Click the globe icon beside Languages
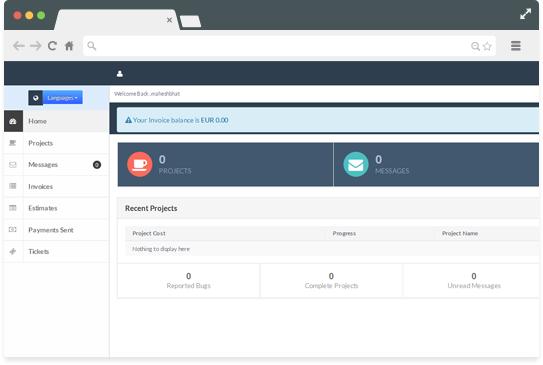This screenshot has height=365, width=543. tap(35, 98)
